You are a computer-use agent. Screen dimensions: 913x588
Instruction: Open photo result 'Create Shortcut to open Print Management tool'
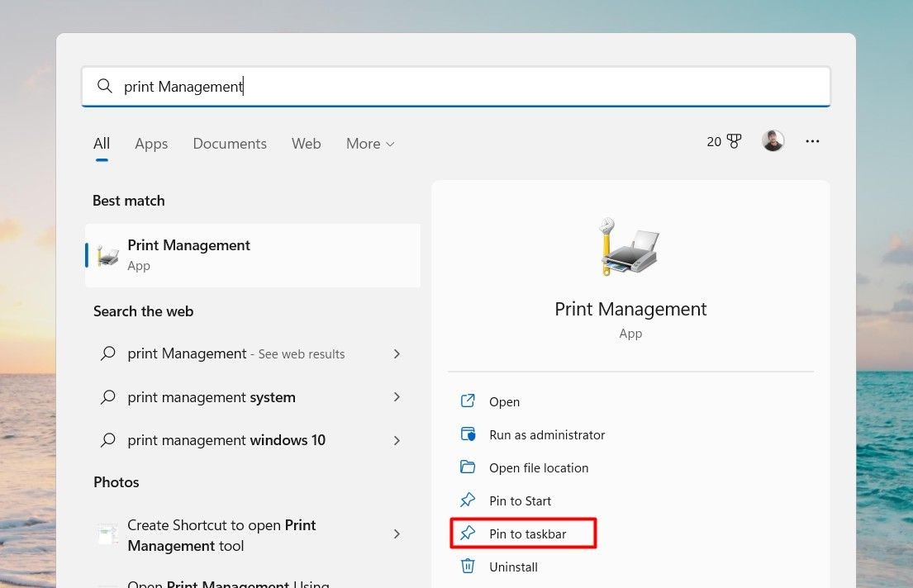[x=253, y=535]
